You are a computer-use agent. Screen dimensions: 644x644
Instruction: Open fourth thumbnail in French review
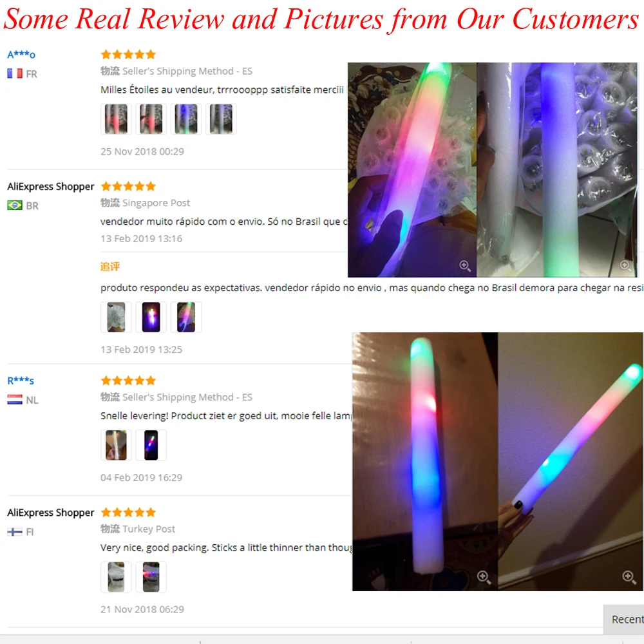click(x=221, y=119)
